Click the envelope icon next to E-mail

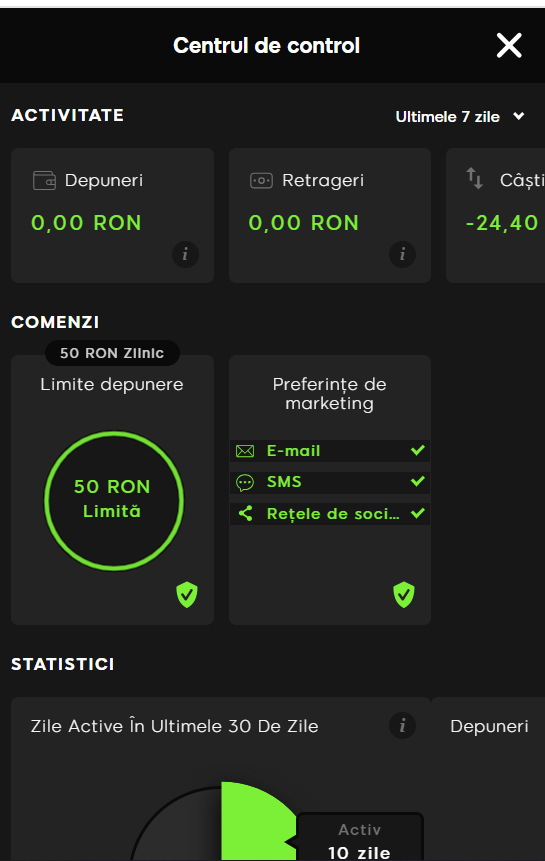(x=245, y=451)
